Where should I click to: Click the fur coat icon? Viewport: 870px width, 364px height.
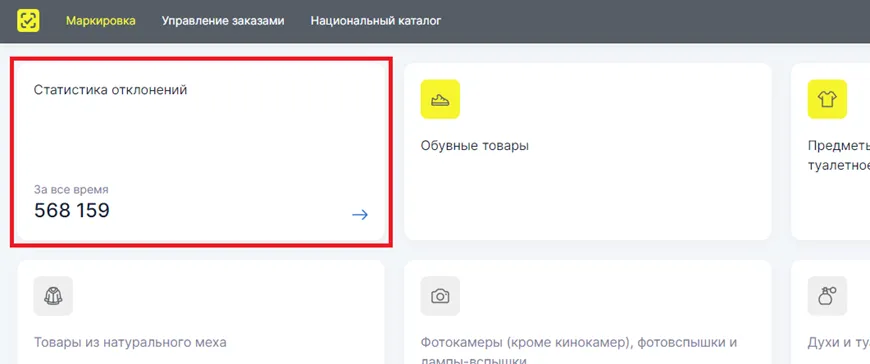point(53,296)
